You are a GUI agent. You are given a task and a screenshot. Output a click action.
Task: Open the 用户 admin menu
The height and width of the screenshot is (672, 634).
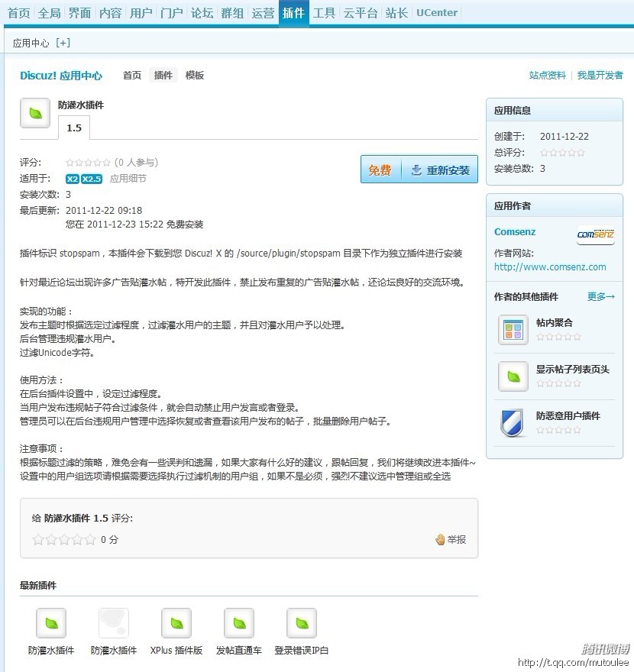point(141,13)
